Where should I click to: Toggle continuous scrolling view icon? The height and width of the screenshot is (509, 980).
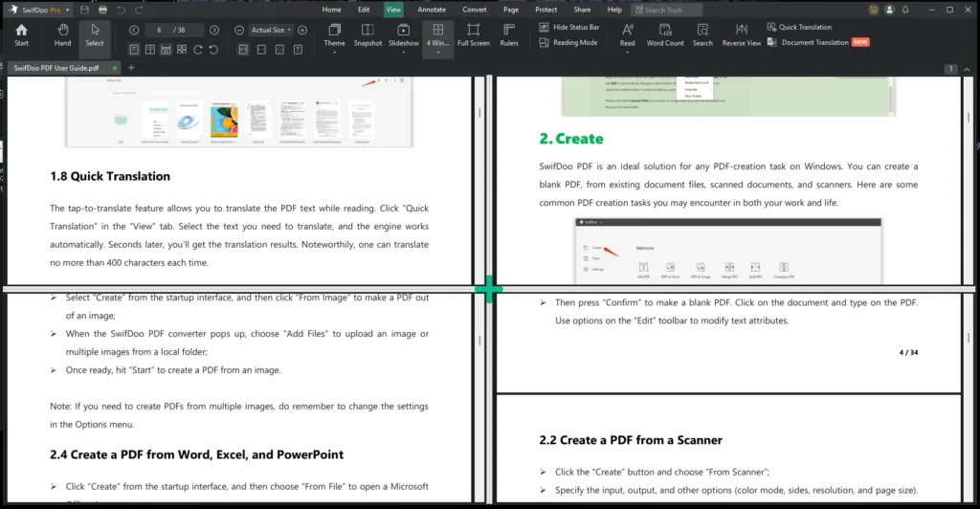(x=166, y=50)
